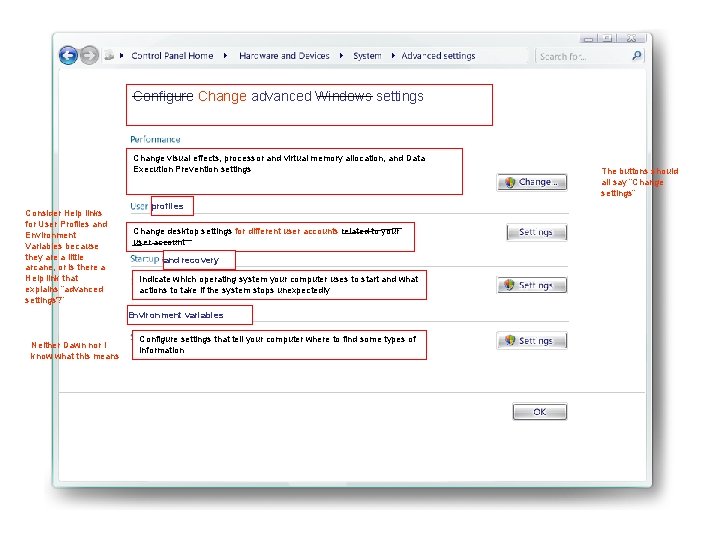Click the 'Change advanced settings' page title
The image size is (720, 540).
(278, 96)
